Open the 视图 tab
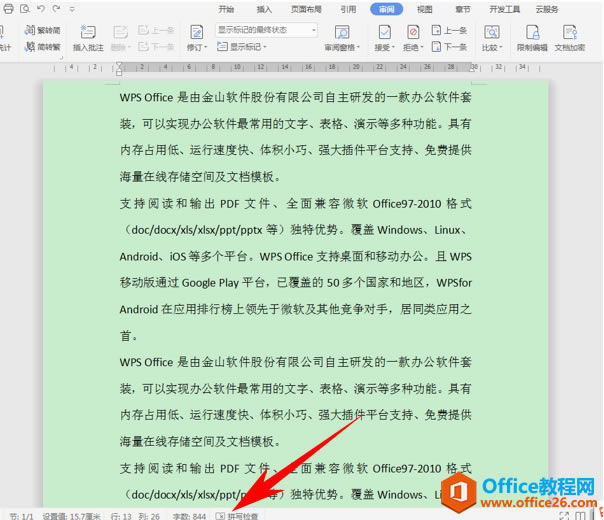The width and height of the screenshot is (604, 520). (x=424, y=9)
